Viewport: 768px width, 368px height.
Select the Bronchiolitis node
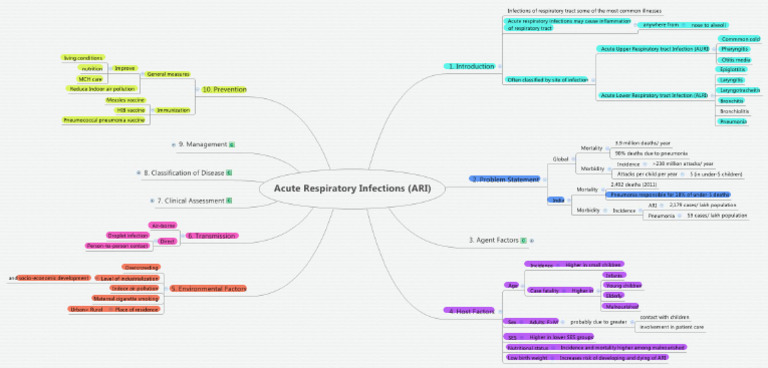[734, 111]
